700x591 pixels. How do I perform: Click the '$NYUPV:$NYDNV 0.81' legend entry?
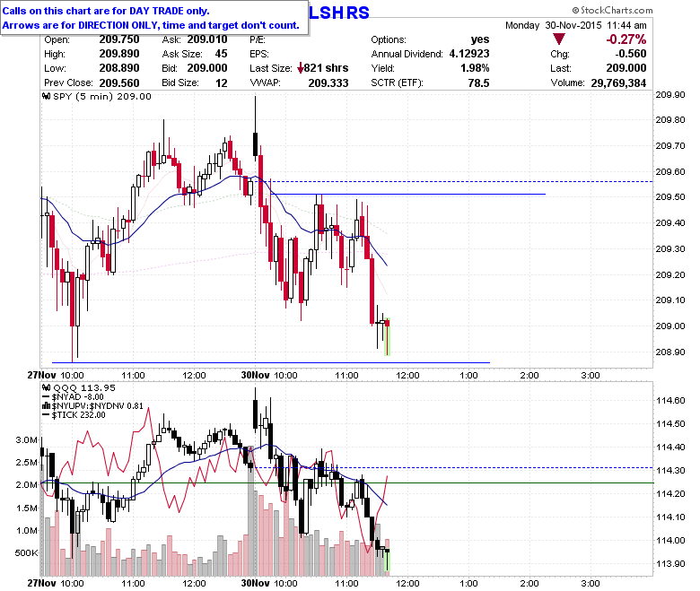(x=97, y=406)
